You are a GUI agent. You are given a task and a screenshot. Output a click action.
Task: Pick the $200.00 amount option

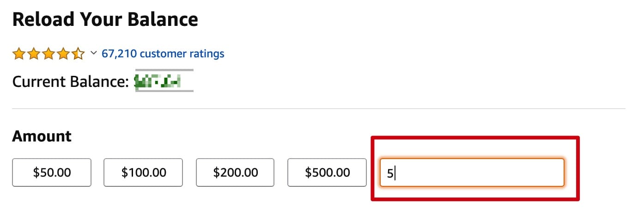[235, 172]
